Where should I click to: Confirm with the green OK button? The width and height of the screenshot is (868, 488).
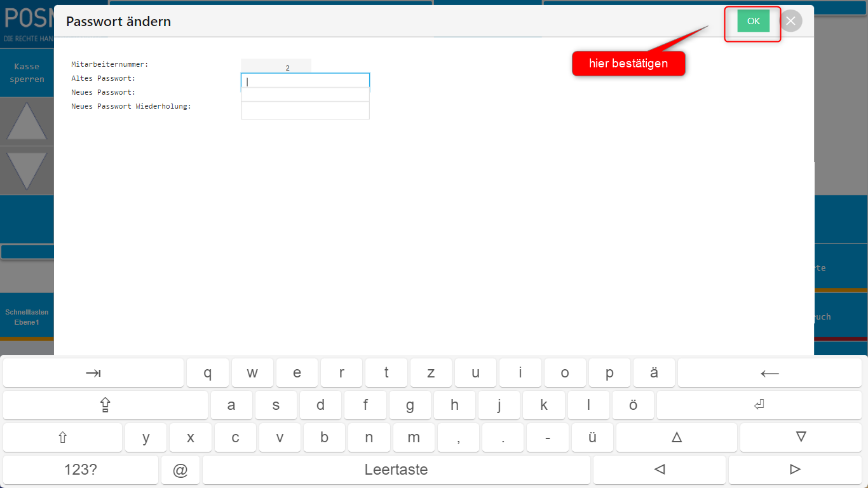753,21
